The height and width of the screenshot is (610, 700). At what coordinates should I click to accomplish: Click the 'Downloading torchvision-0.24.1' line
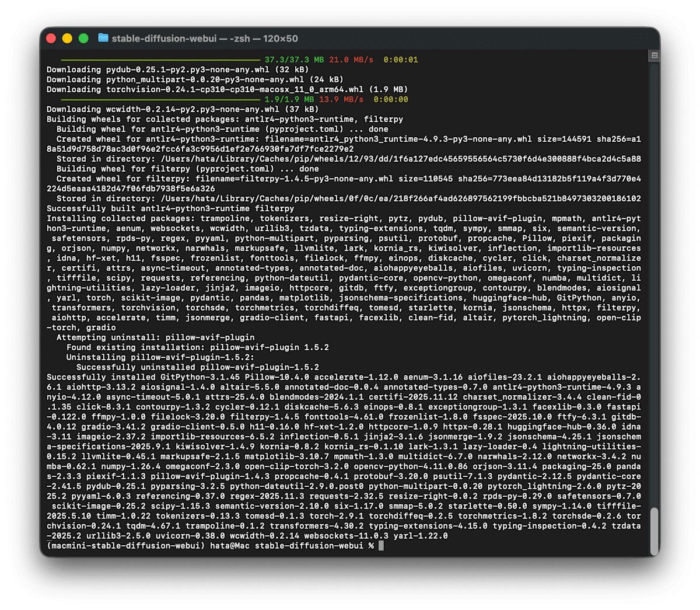[x=228, y=89]
